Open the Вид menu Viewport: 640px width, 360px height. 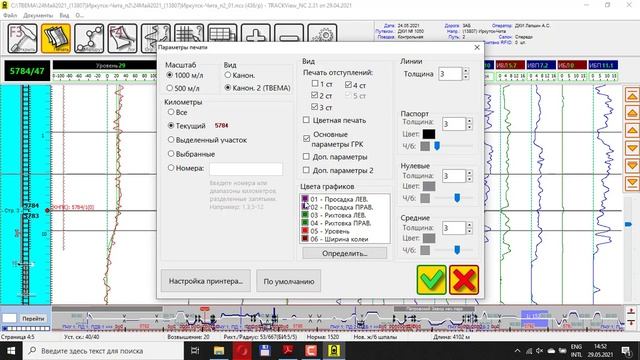click(x=64, y=16)
